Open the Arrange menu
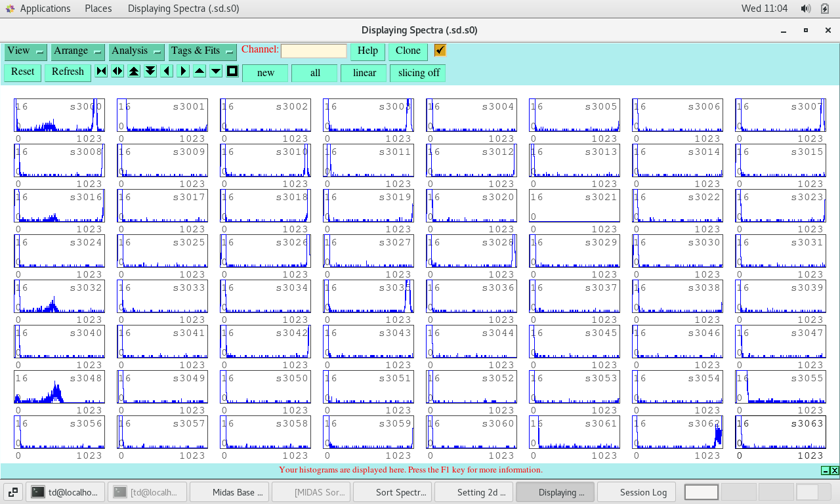The width and height of the screenshot is (840, 504). coord(77,51)
